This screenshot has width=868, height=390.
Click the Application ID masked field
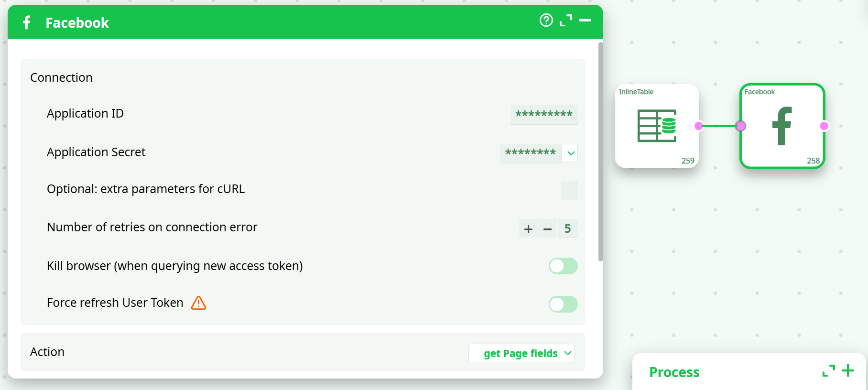pyautogui.click(x=544, y=115)
